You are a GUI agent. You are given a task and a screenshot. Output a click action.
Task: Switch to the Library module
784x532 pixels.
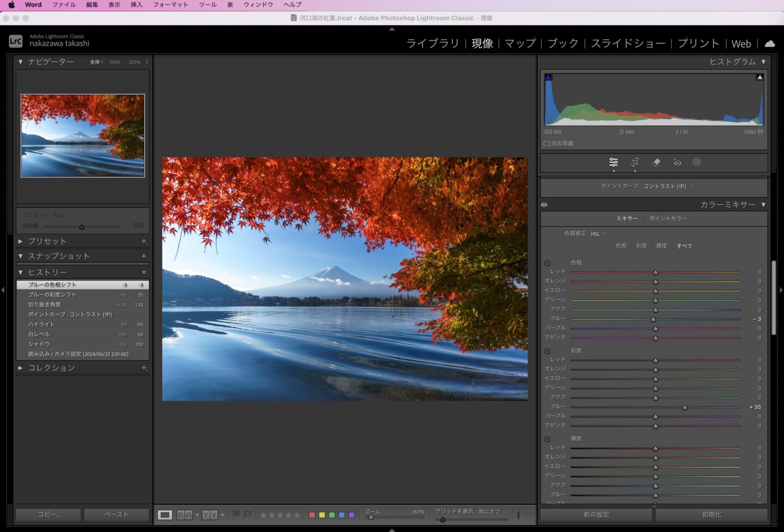coord(433,44)
